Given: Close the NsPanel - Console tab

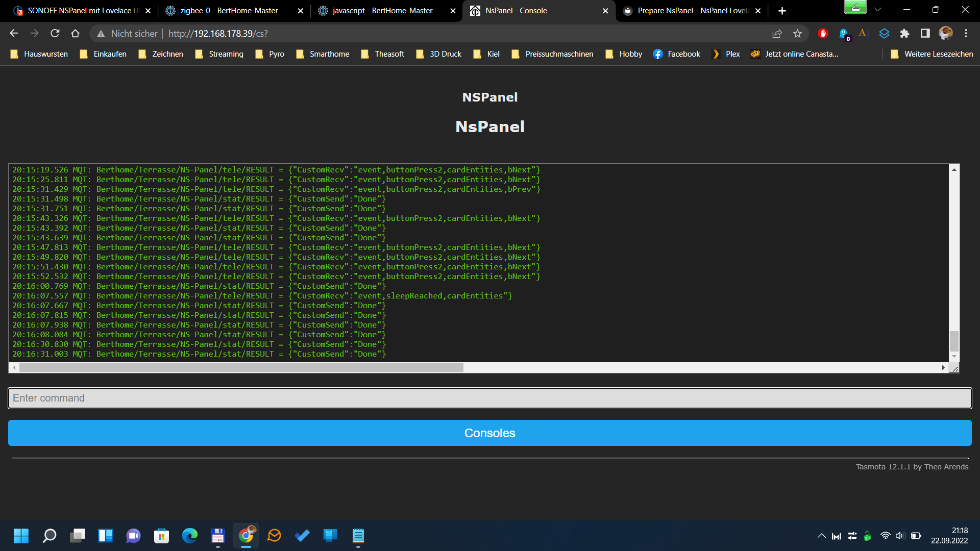Looking at the screenshot, I should [x=605, y=11].
